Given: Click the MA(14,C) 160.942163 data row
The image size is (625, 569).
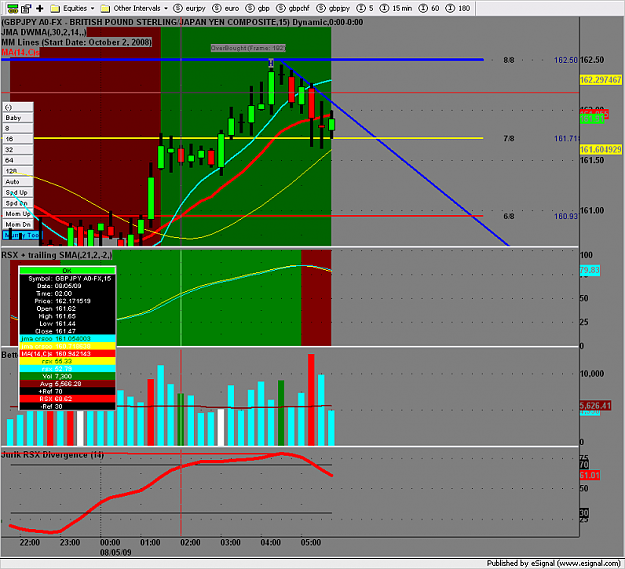Looking at the screenshot, I should click(67, 354).
